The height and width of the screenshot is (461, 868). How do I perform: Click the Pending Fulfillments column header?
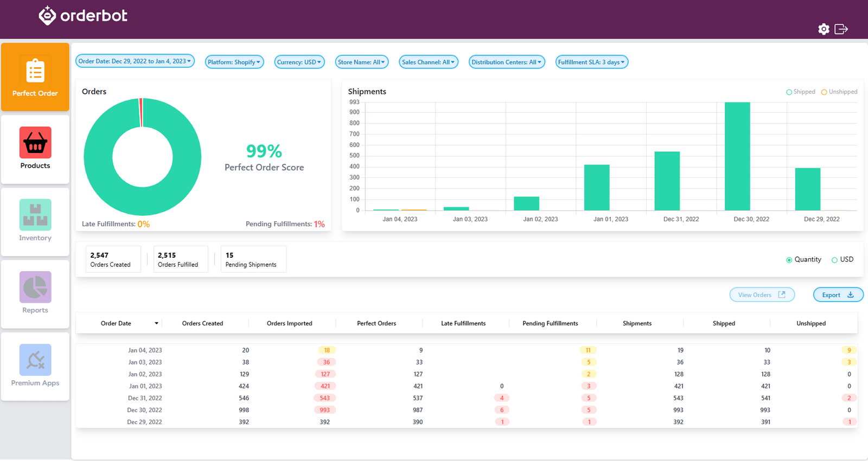click(550, 323)
